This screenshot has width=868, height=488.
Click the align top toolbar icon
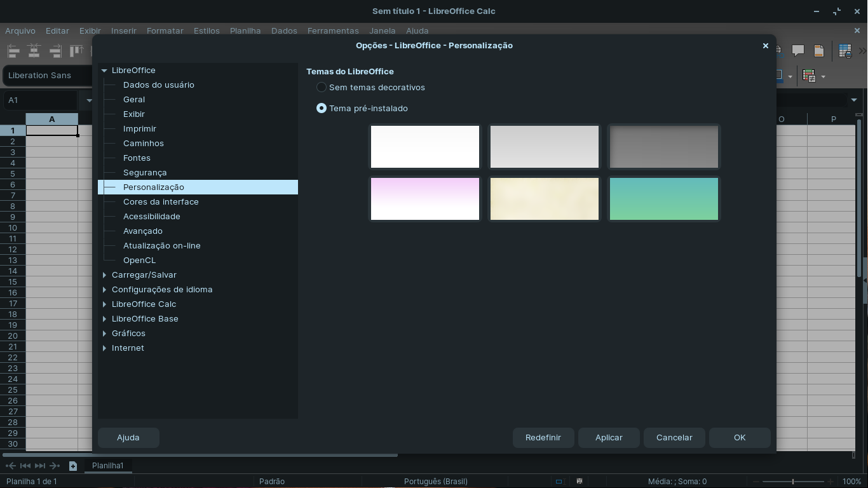[x=77, y=51]
